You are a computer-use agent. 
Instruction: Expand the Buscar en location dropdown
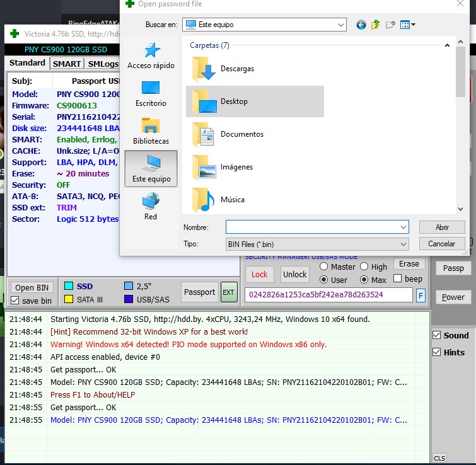pyautogui.click(x=341, y=25)
